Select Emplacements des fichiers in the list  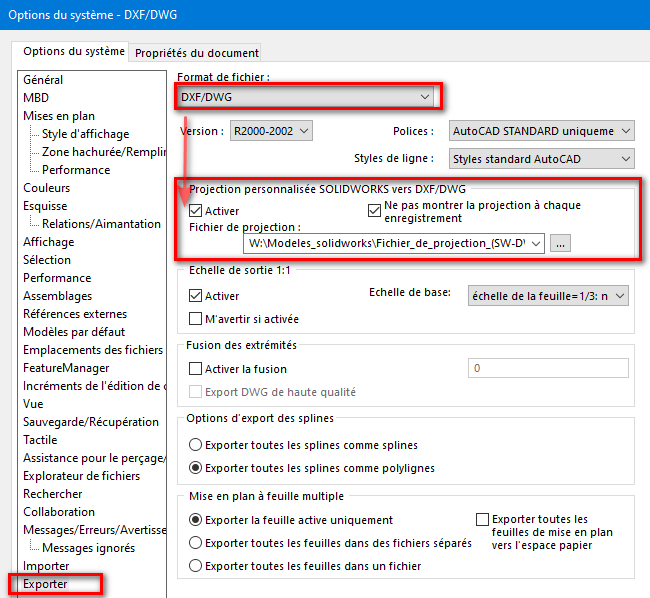point(92,350)
